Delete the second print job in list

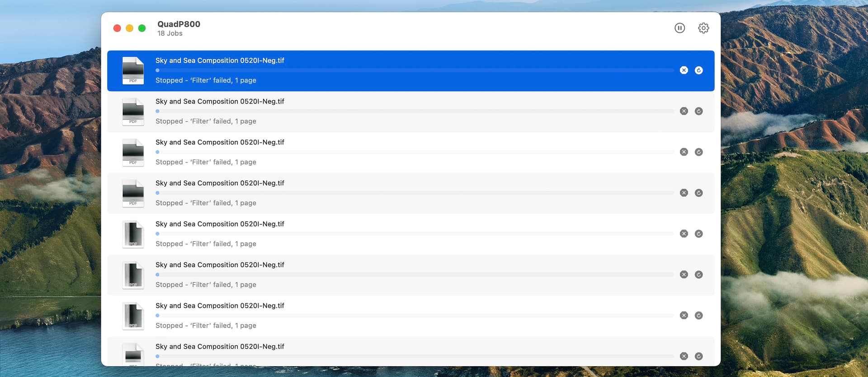point(684,111)
